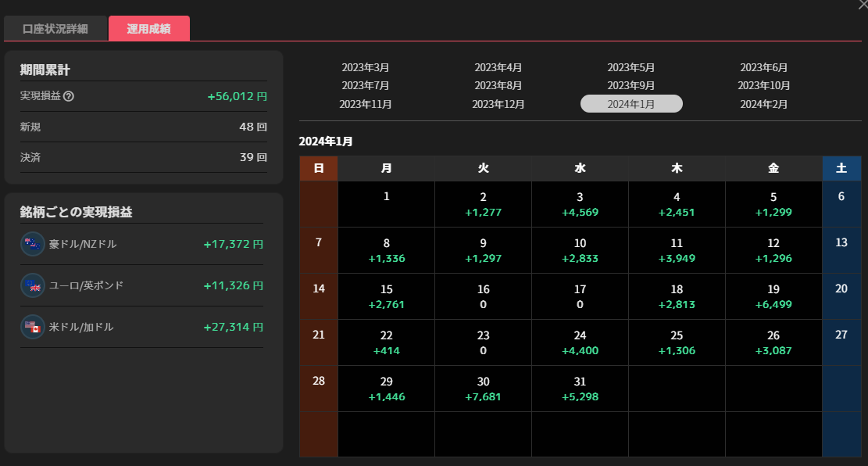Click Saturday cell 20

841,296
